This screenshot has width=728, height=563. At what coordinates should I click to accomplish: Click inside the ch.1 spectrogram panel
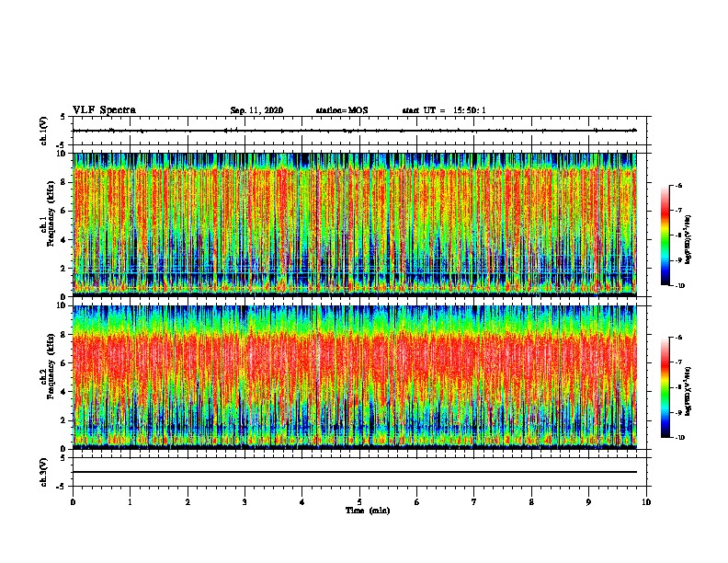click(355, 224)
